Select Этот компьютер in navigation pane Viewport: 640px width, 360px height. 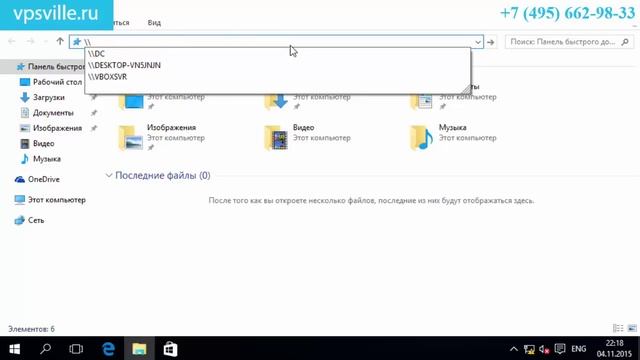pyautogui.click(x=50, y=200)
